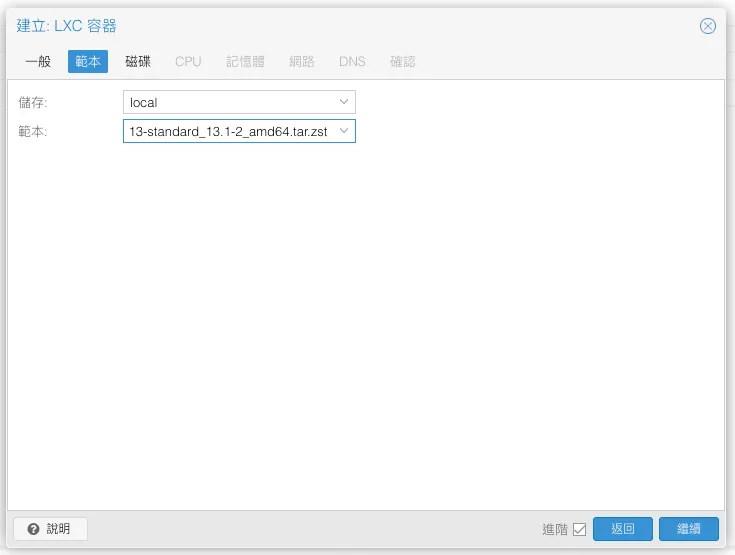Open the 磁碟 tab
735x555 pixels.
[x=138, y=61]
